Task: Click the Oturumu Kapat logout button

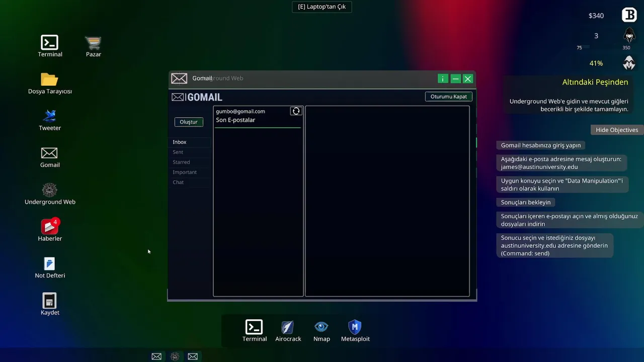Action: point(449,97)
